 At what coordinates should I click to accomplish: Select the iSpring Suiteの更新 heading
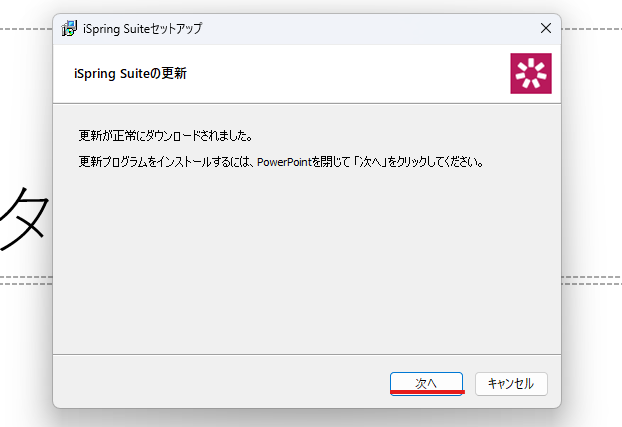[130, 73]
